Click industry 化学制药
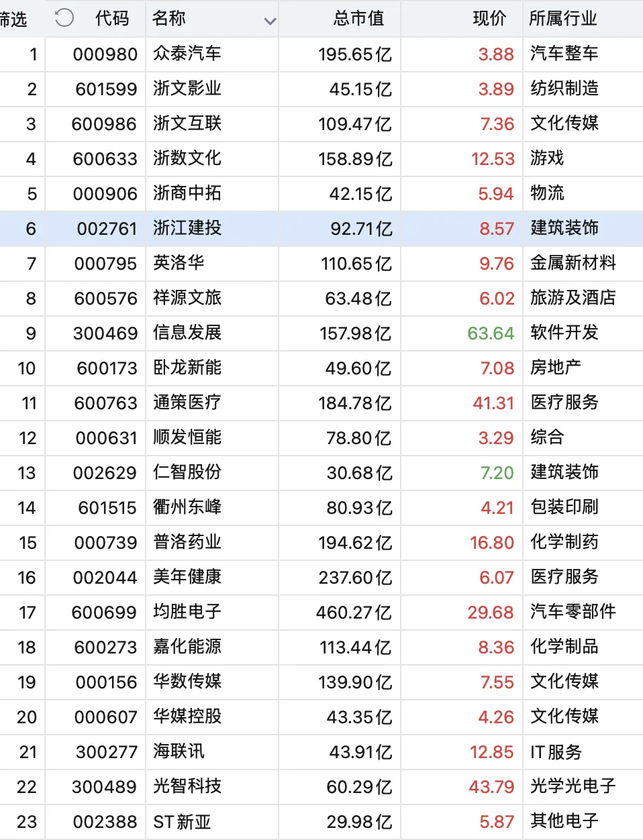The image size is (643, 840). pyautogui.click(x=564, y=542)
